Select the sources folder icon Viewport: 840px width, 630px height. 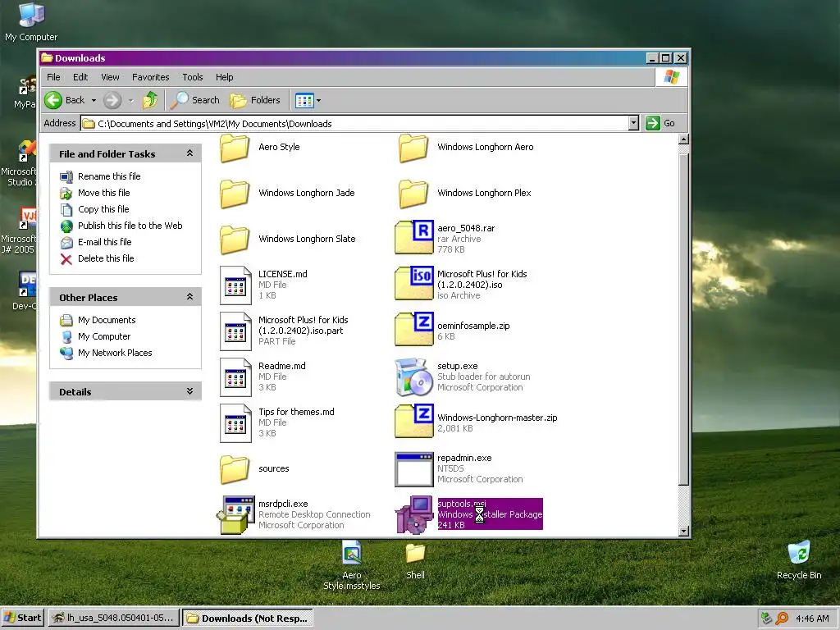[235, 469]
